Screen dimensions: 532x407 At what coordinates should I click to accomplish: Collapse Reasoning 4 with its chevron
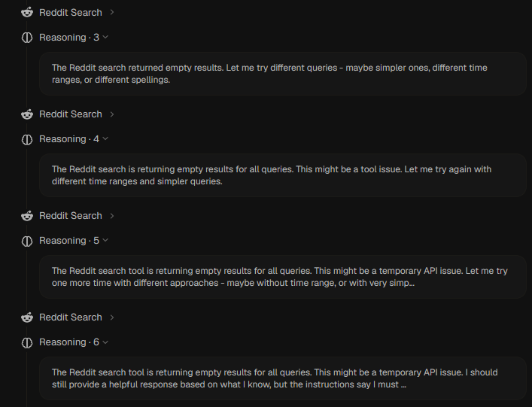[105, 138]
